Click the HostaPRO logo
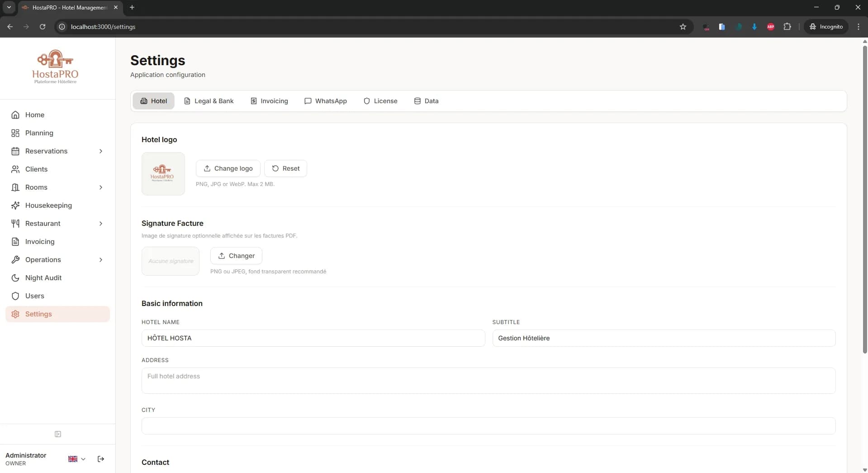Image resolution: width=868 pixels, height=473 pixels. point(55,66)
